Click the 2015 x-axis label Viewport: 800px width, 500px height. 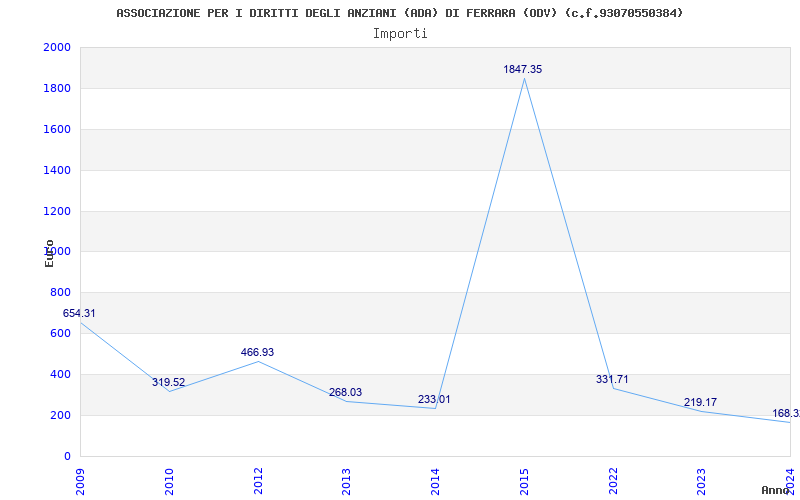524,481
